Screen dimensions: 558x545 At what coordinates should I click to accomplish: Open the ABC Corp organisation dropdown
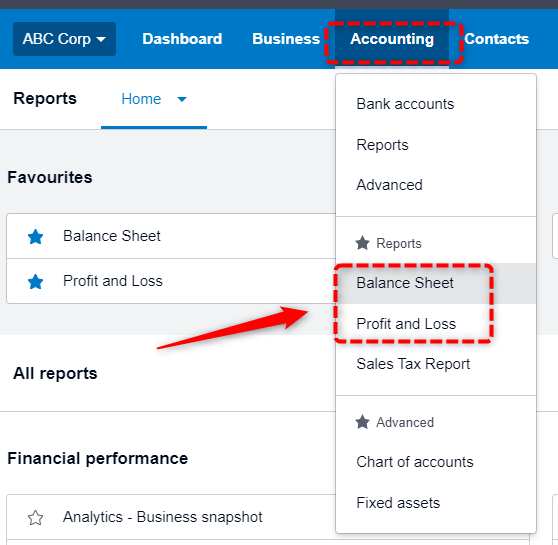point(64,39)
